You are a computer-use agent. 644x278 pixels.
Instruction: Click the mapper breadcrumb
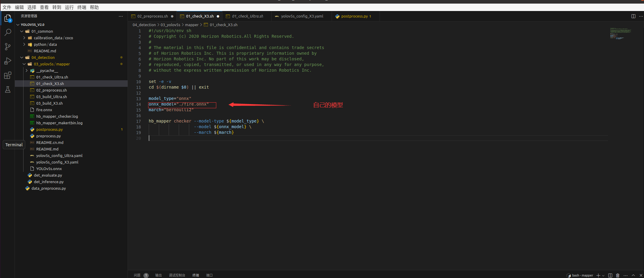(192, 25)
